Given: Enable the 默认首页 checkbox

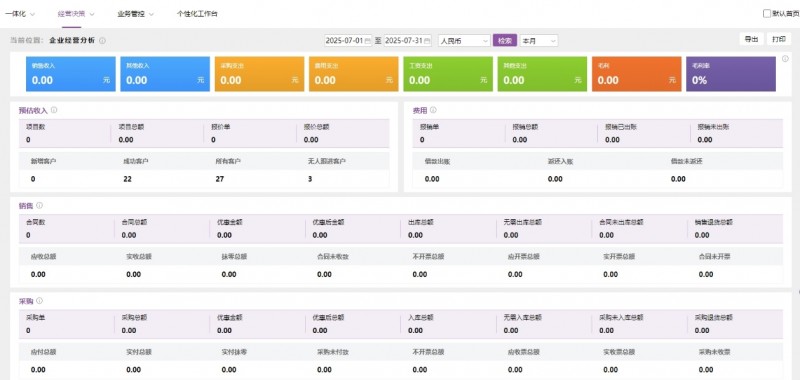Looking at the screenshot, I should (766, 14).
